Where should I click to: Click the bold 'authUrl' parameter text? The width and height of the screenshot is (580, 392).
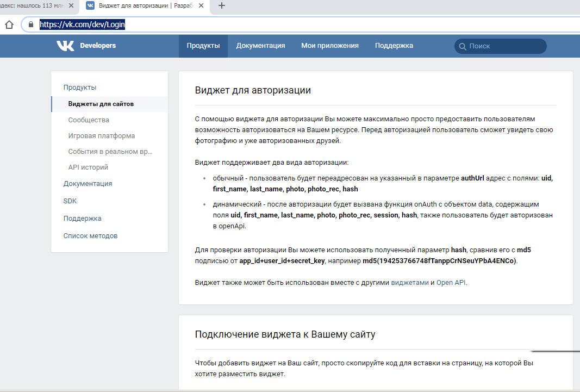click(472, 178)
